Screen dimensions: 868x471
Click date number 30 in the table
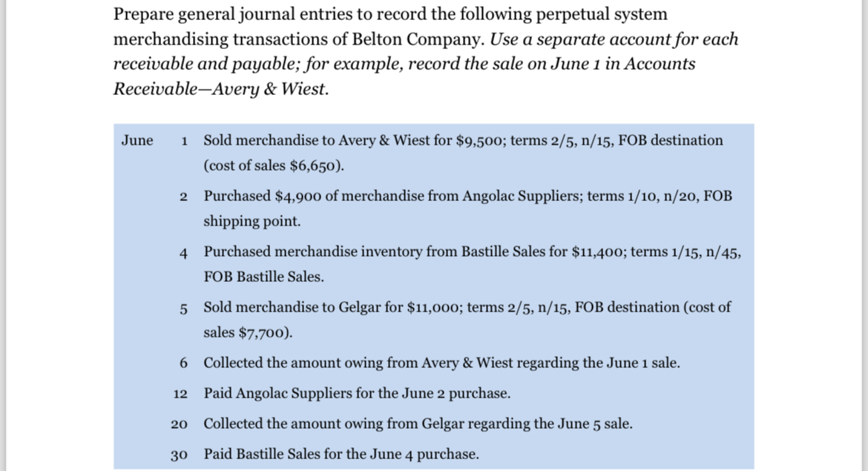click(x=179, y=455)
